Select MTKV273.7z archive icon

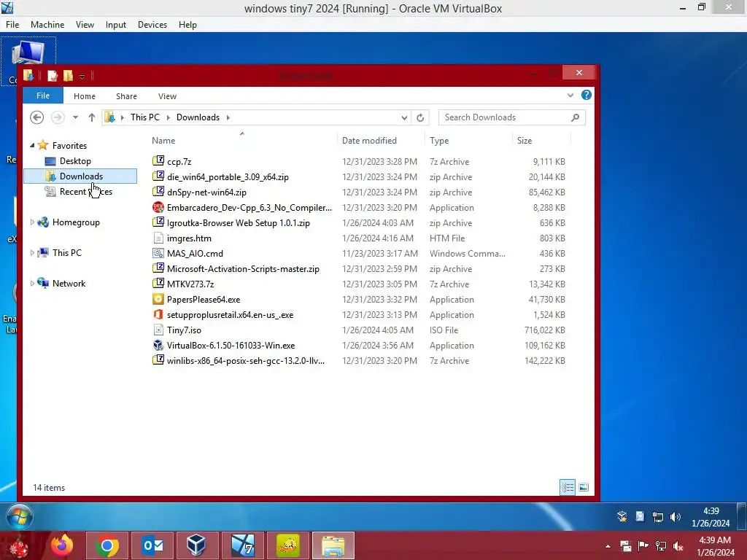pyautogui.click(x=158, y=284)
